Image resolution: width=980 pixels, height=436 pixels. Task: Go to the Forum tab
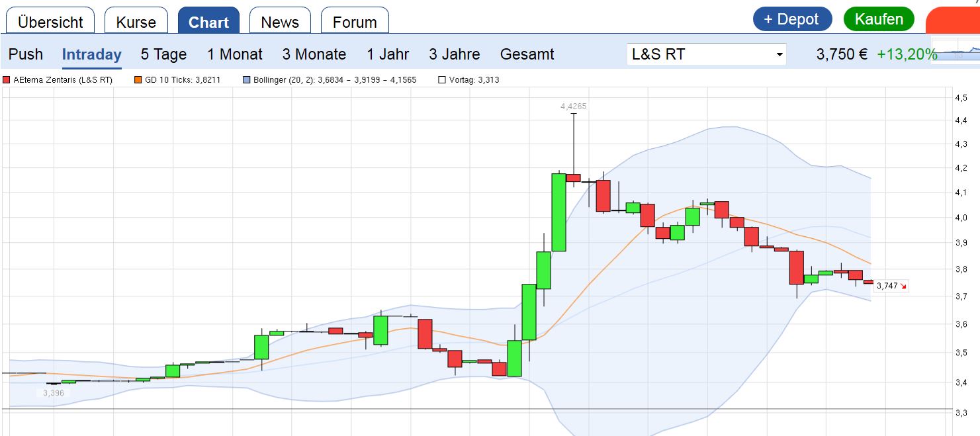pyautogui.click(x=355, y=21)
